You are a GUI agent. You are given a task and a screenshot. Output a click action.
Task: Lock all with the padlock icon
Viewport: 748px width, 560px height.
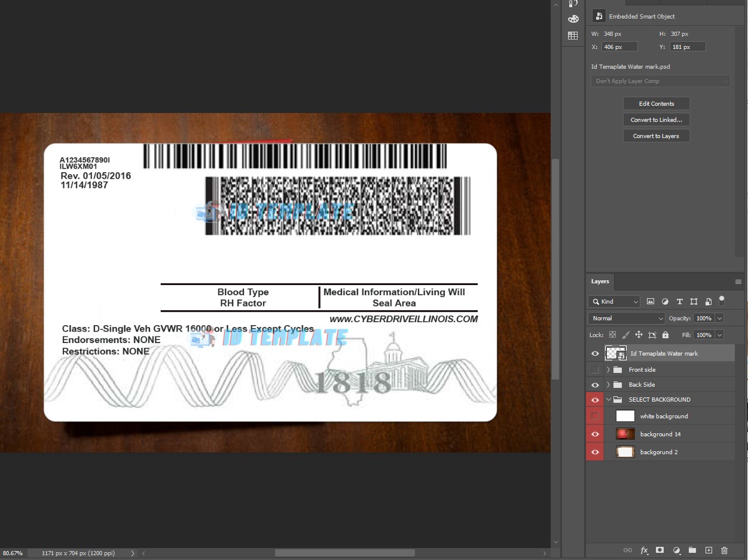pos(665,335)
